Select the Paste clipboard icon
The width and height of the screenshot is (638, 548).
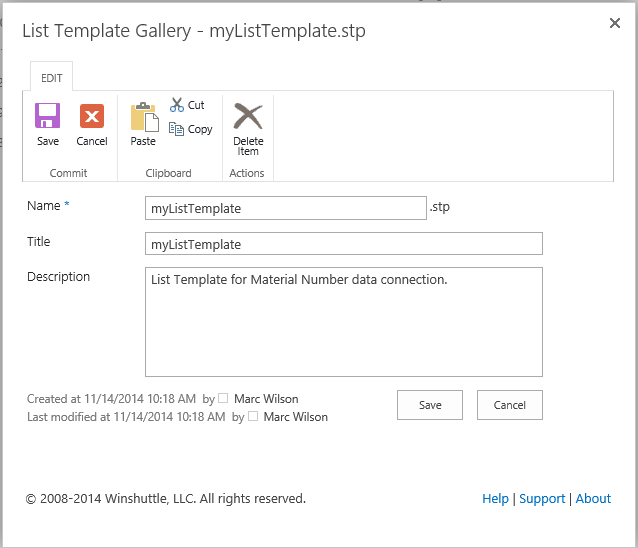(x=144, y=117)
